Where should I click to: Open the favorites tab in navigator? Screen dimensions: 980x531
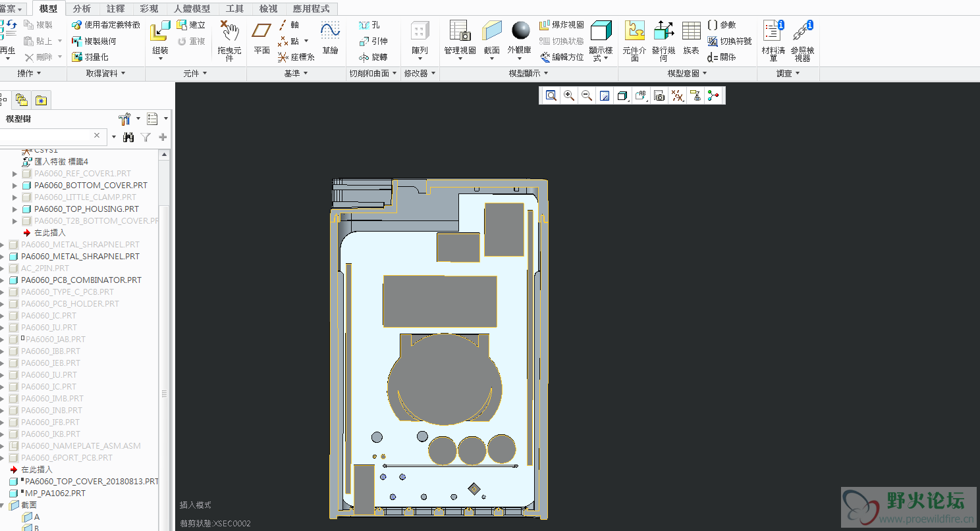[41, 100]
